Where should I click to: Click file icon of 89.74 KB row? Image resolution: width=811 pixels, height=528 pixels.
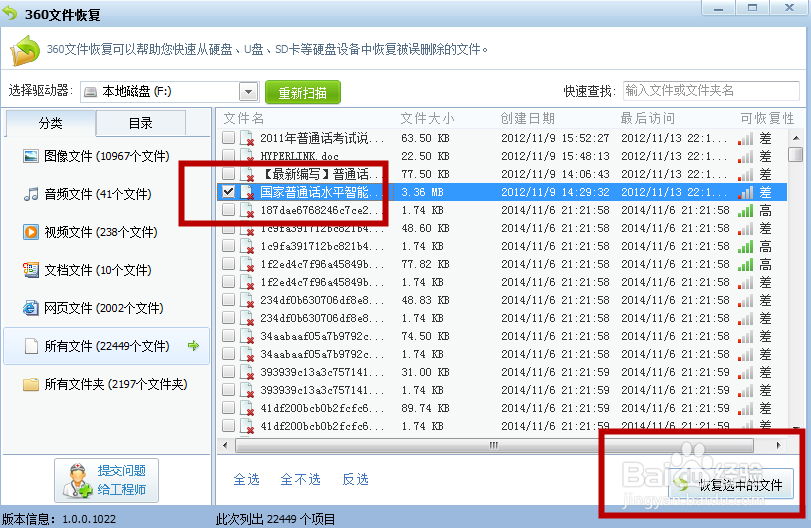tap(248, 409)
